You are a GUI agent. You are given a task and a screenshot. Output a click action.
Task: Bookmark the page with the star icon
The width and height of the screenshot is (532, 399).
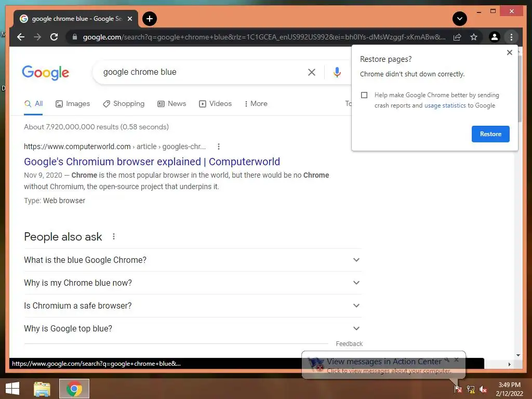(x=474, y=37)
